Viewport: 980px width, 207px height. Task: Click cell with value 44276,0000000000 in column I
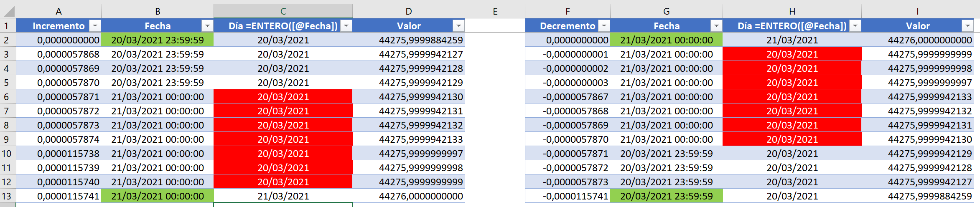pyautogui.click(x=917, y=40)
